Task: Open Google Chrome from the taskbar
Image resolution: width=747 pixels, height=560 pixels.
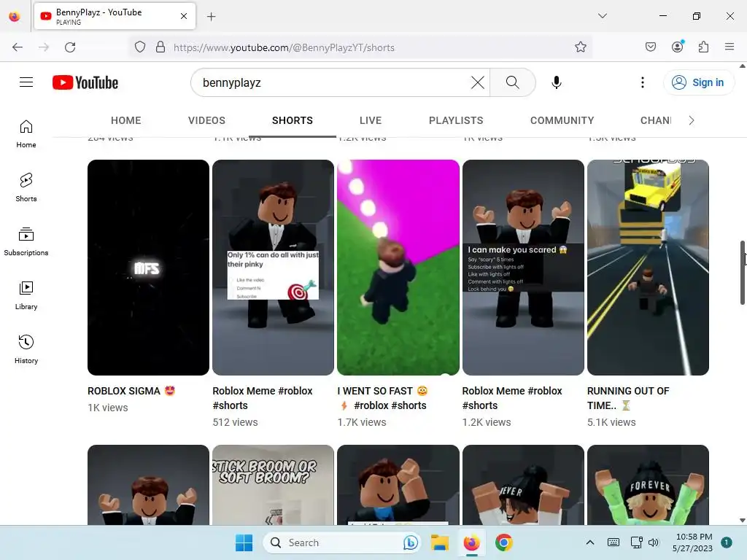Action: [x=503, y=542]
